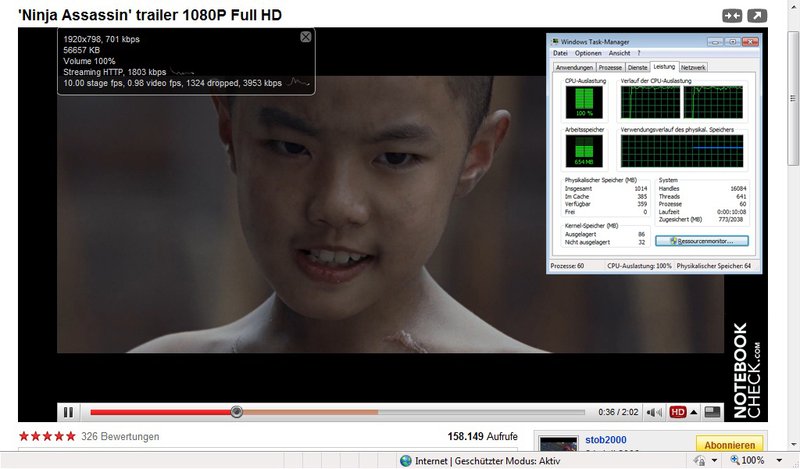Toggle the red HD quality button
This screenshot has width=800, height=469.
[678, 412]
